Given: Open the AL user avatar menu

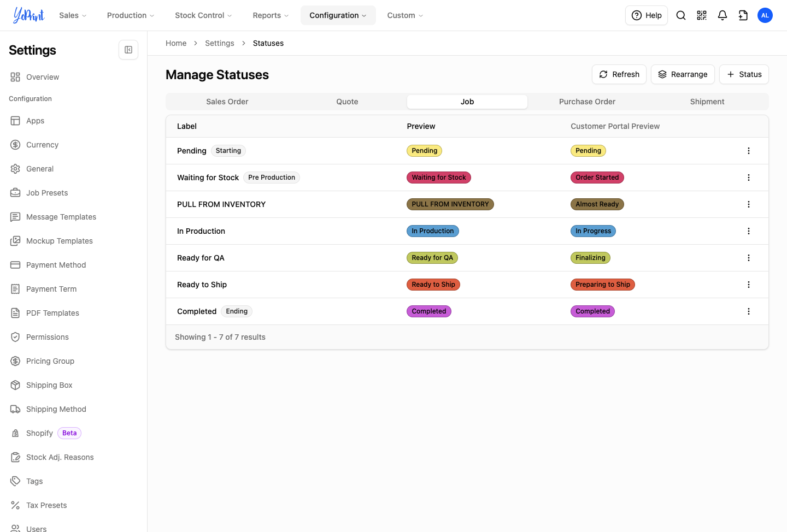Looking at the screenshot, I should [765, 15].
